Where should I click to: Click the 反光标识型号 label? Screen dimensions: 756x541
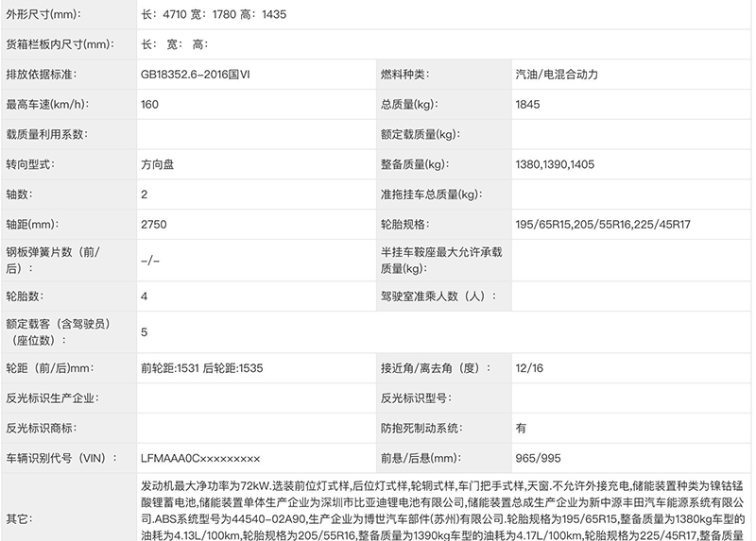[416, 397]
